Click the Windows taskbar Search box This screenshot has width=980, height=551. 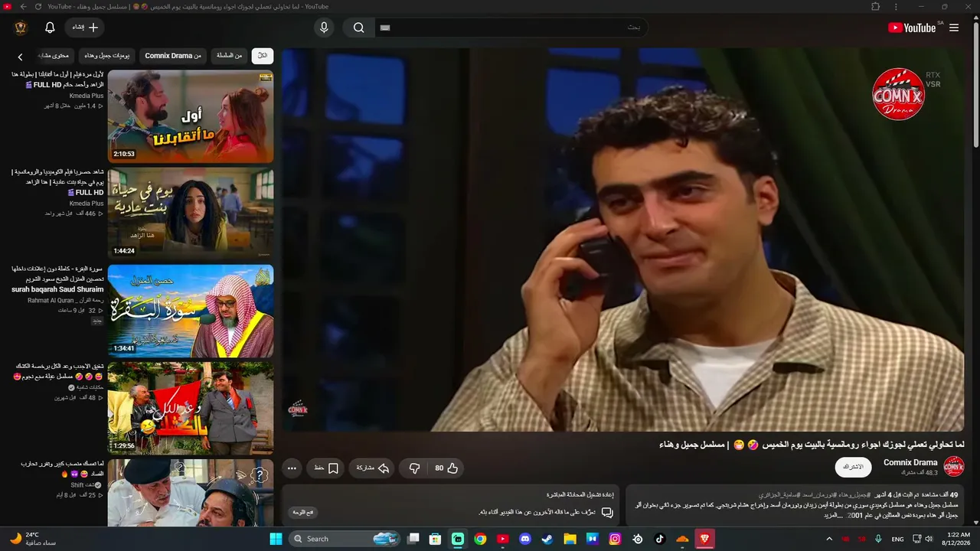[x=344, y=539]
